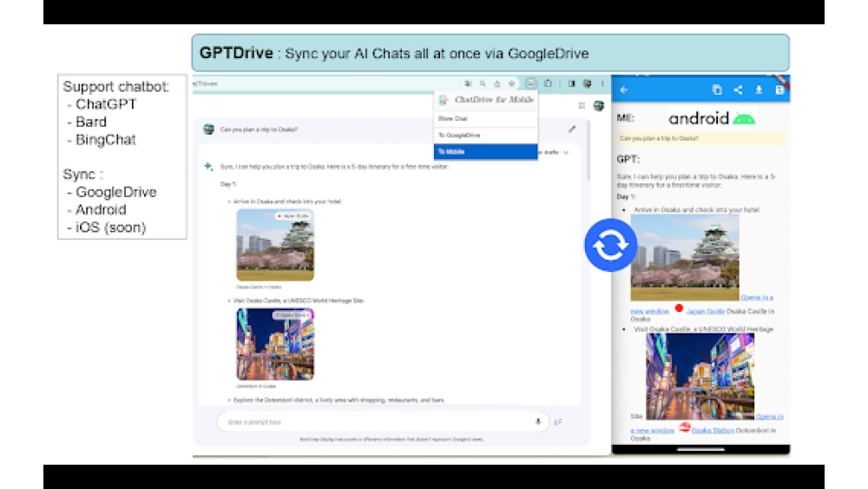Screen dimensions: 868x489
Task: Click the share icon in Android app bar
Action: [x=738, y=89]
